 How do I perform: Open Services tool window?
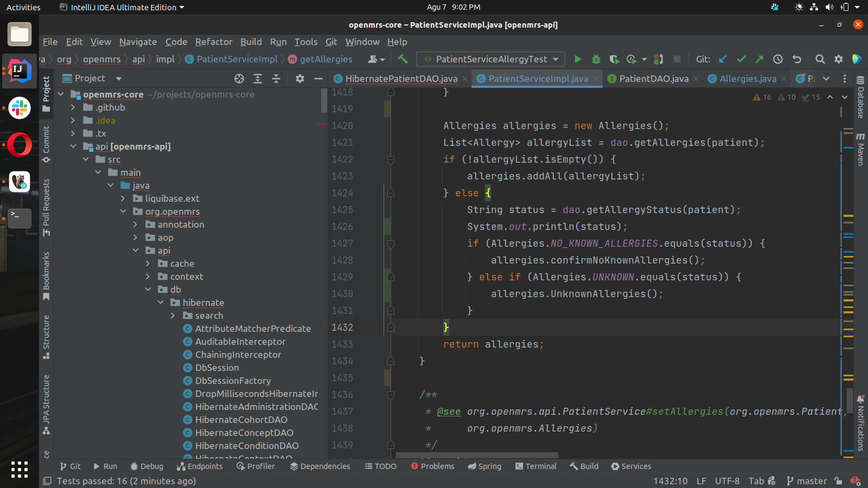tap(631, 466)
